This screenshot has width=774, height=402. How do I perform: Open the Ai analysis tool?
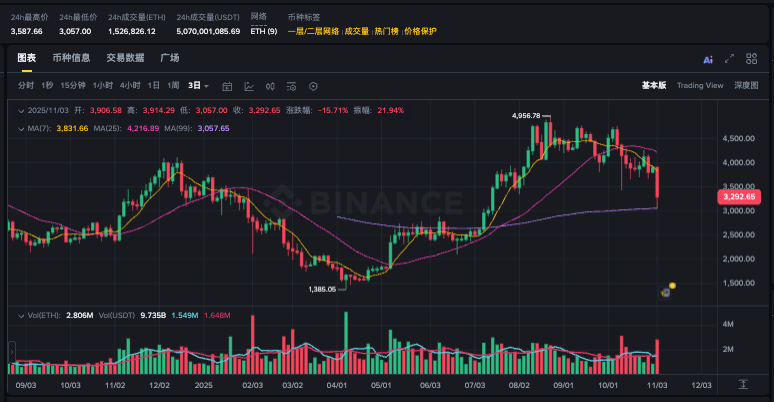[708, 60]
